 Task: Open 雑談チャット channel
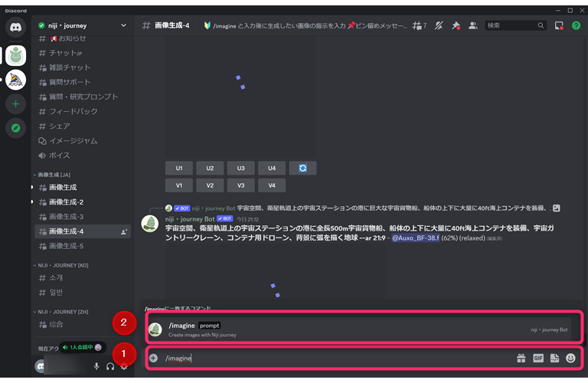[83, 67]
